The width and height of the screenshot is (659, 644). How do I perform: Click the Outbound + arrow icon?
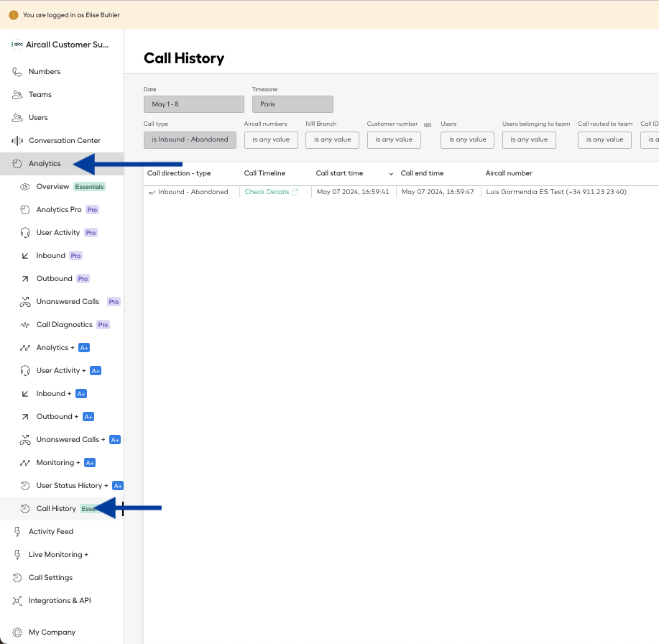coord(25,417)
